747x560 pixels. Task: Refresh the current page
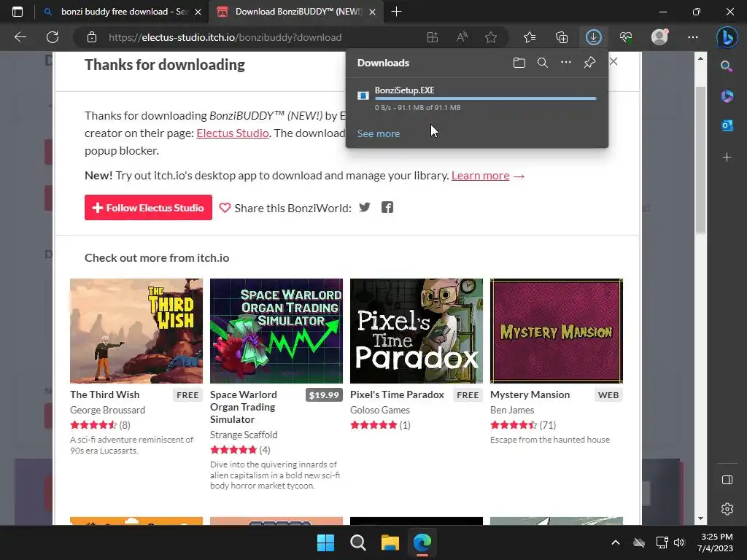tap(53, 37)
